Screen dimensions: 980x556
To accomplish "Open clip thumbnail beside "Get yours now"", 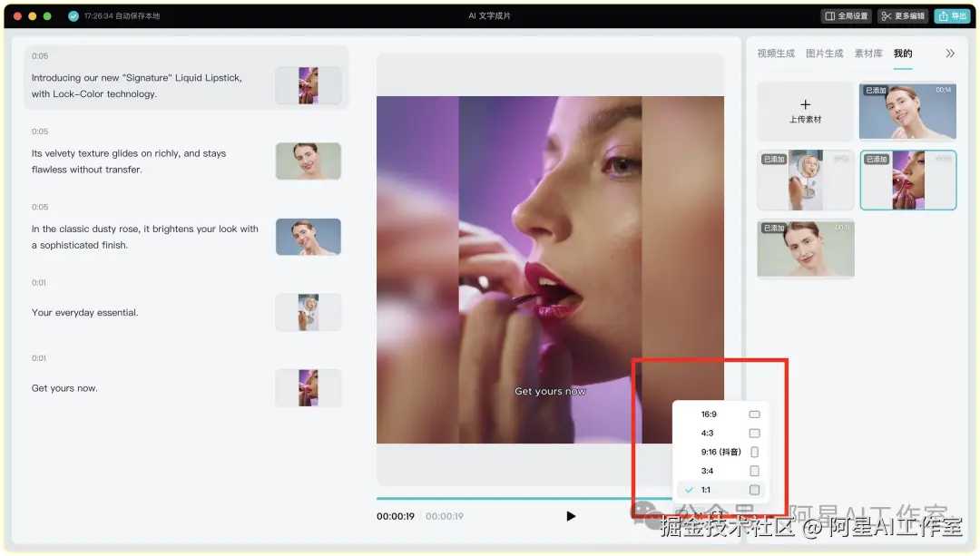I will coord(309,388).
